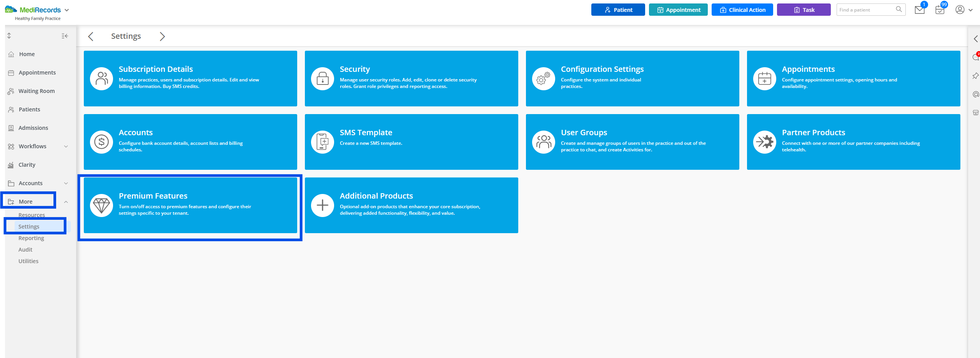980x358 pixels.
Task: Click the Security padlock icon
Action: (322, 79)
